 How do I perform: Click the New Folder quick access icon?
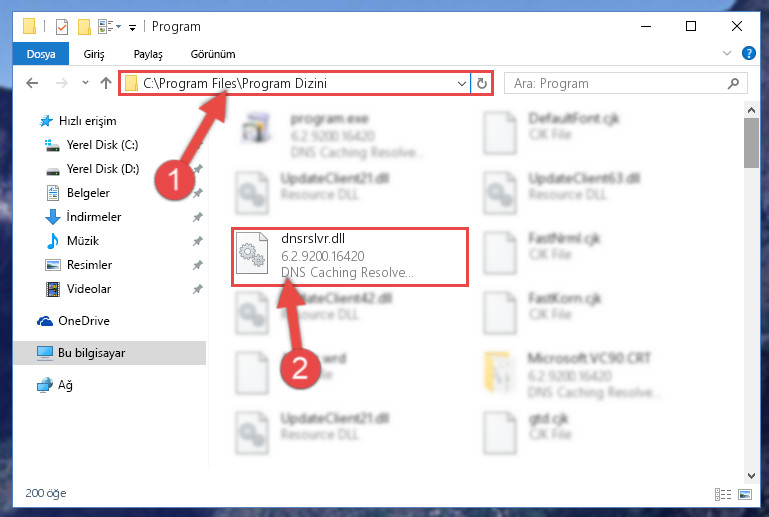pos(84,26)
